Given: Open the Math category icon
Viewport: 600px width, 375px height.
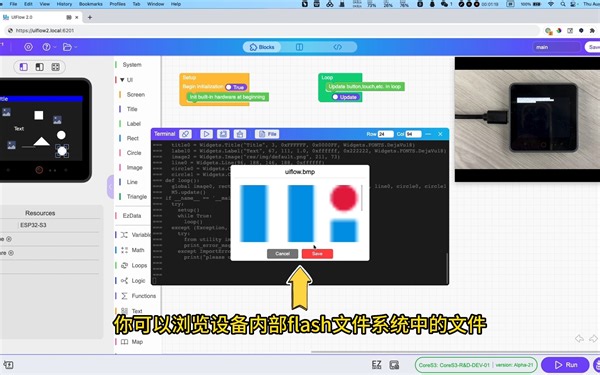Looking at the screenshot, I should 124,250.
